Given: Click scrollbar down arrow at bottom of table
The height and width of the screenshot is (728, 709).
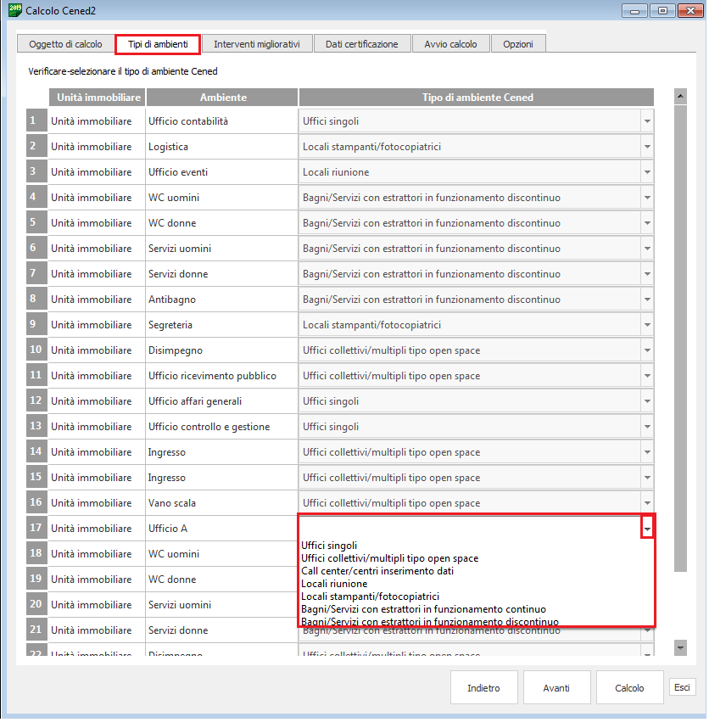Looking at the screenshot, I should 680,647.
